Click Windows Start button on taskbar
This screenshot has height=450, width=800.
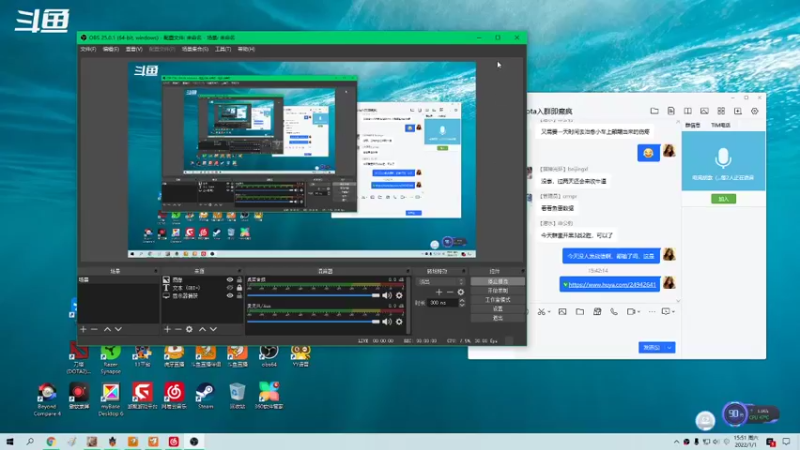click(10, 442)
